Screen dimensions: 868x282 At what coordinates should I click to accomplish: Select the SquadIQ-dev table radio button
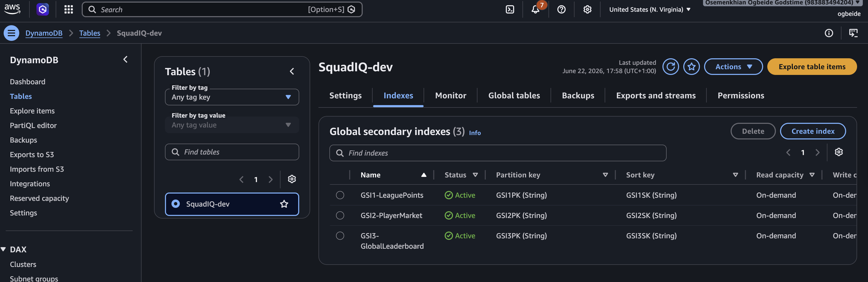point(176,204)
